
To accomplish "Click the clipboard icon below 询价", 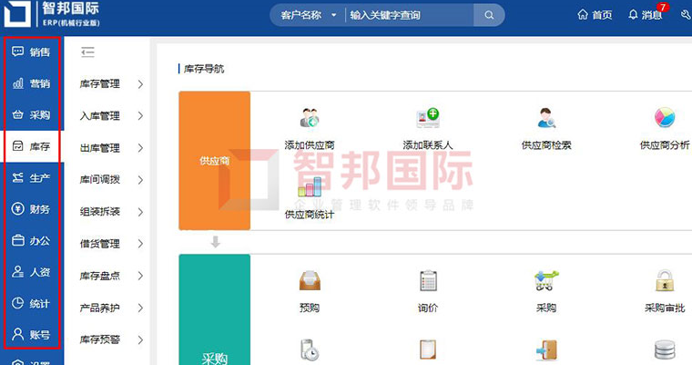I will [428, 350].
